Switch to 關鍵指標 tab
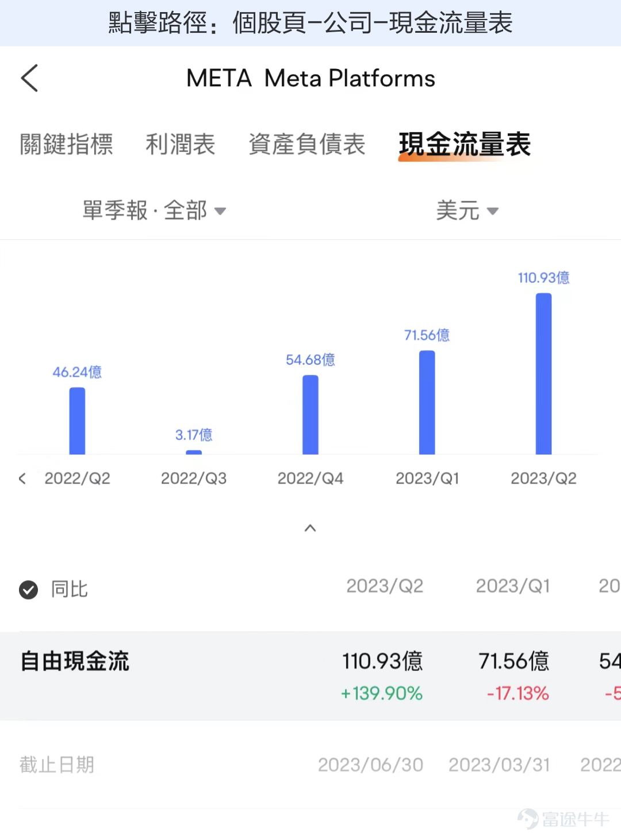 66,144
